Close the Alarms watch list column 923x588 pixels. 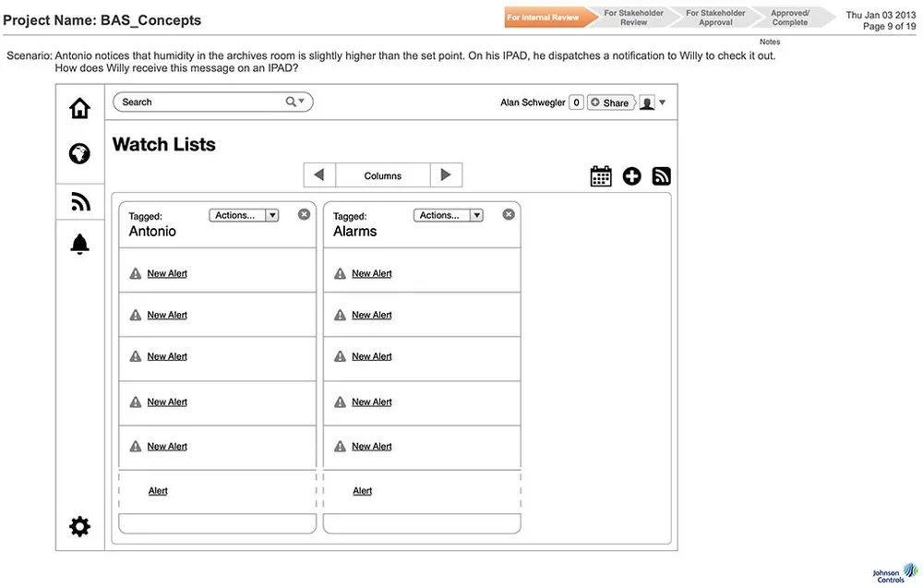click(x=509, y=214)
